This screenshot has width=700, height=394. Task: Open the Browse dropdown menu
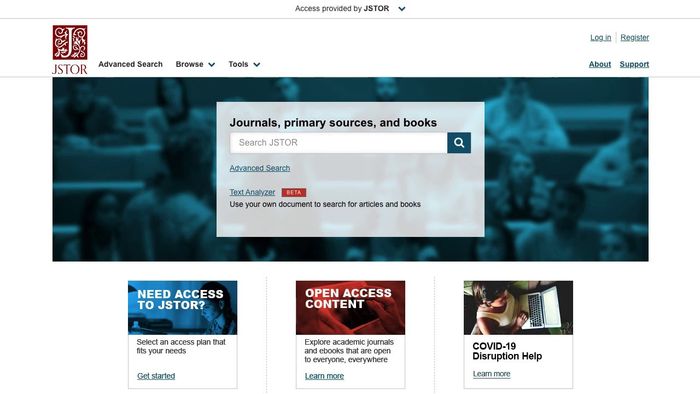point(195,64)
